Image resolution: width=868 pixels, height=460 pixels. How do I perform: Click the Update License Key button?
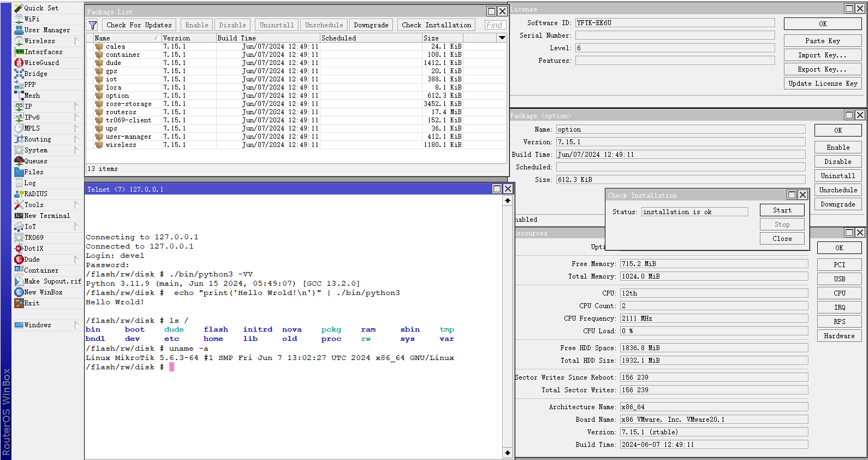[822, 84]
